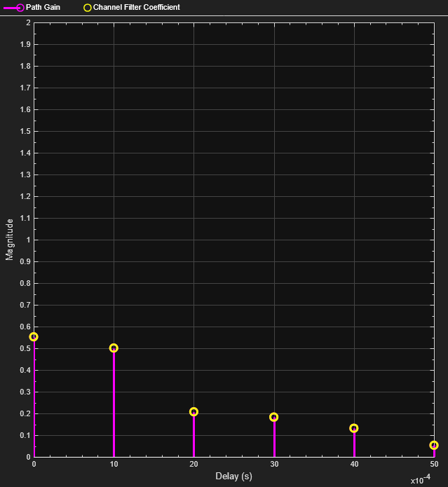Select the yellow marker at delay 40
This screenshot has width=448, height=487.
pyautogui.click(x=354, y=429)
